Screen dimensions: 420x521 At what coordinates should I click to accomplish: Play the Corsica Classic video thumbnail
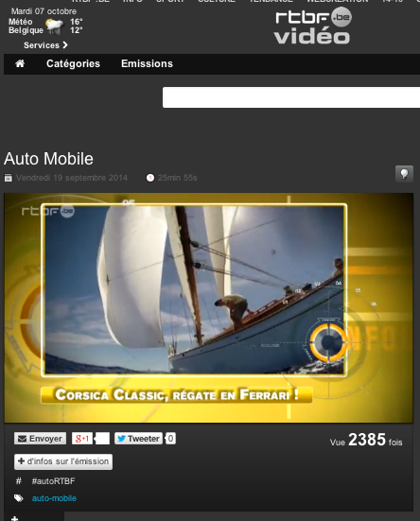[x=208, y=307]
